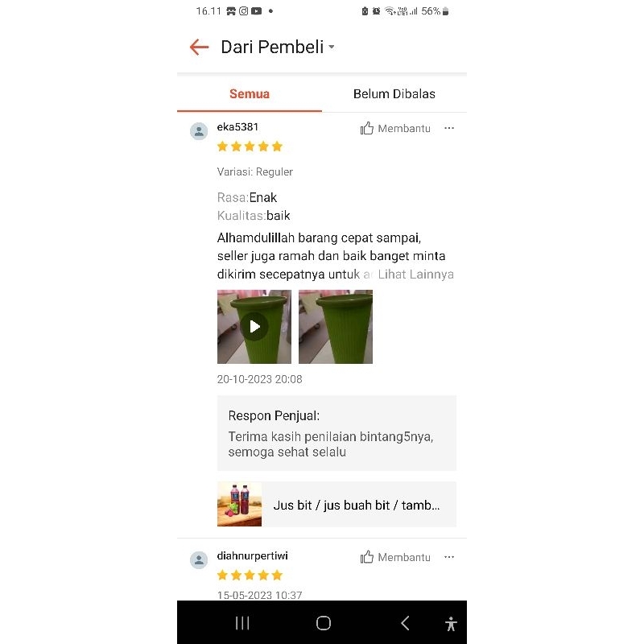Tap the Android recent apps button
The width and height of the screenshot is (644, 644).
[242, 623]
